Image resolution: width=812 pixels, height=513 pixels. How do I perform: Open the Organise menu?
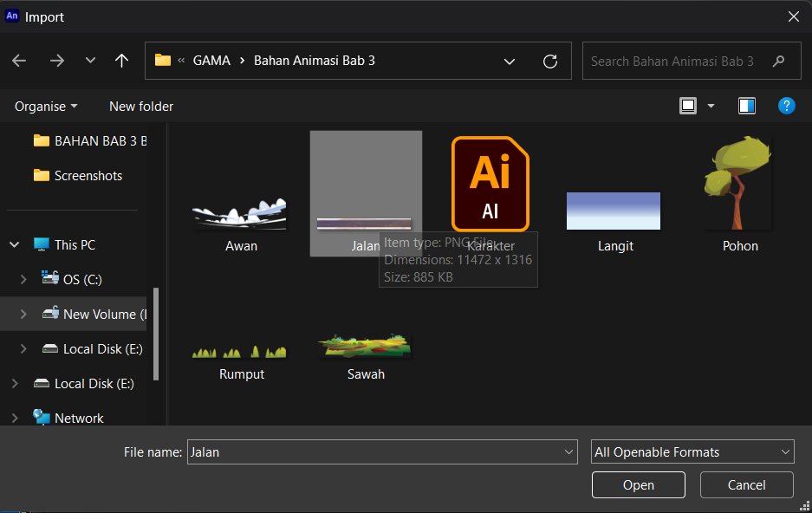pos(46,106)
